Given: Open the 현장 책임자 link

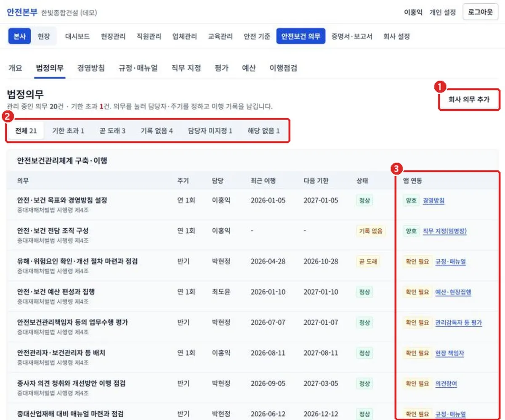Looking at the screenshot, I should (450, 353).
